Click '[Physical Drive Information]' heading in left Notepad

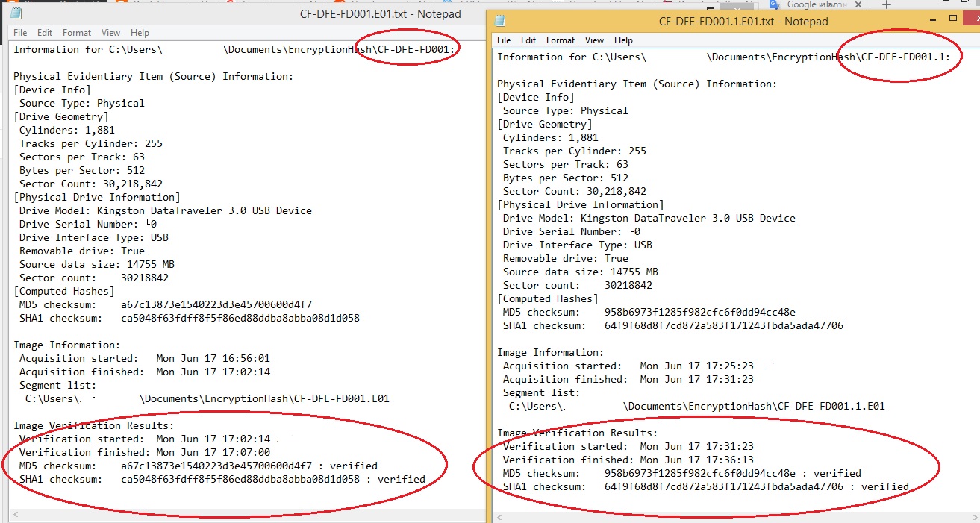pyautogui.click(x=97, y=197)
